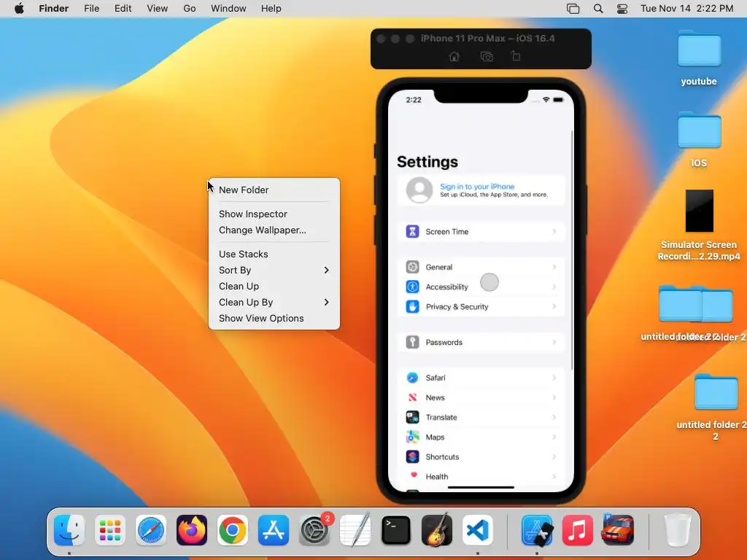
Task: Open Finder from the Dock
Action: 69,530
